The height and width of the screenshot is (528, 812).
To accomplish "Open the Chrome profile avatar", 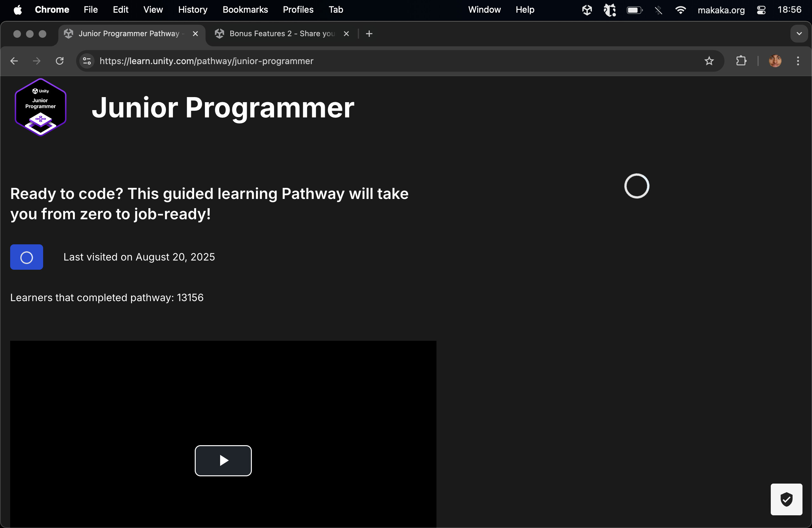I will pos(775,61).
